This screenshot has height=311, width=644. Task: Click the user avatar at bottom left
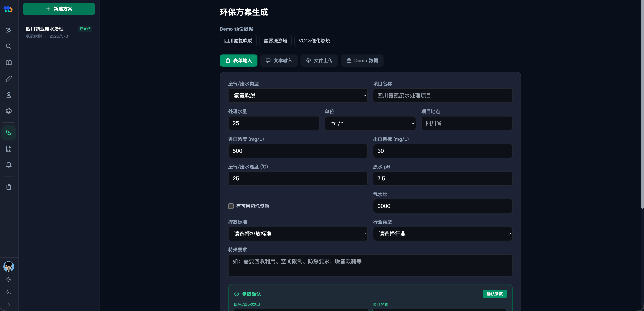tap(9, 267)
